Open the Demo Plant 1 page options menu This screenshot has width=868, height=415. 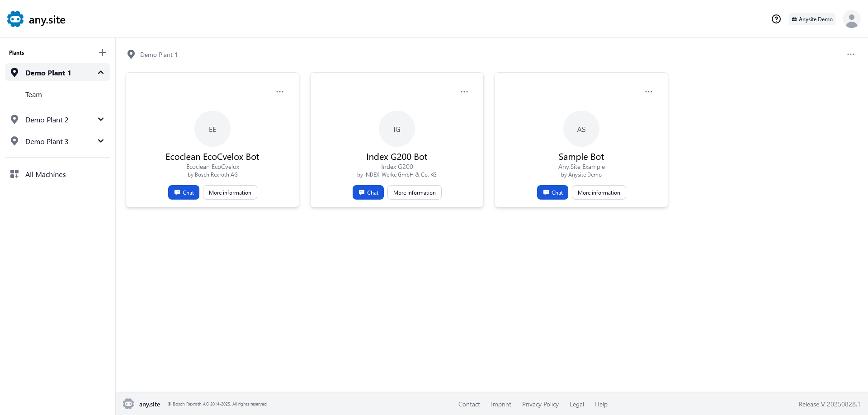850,54
